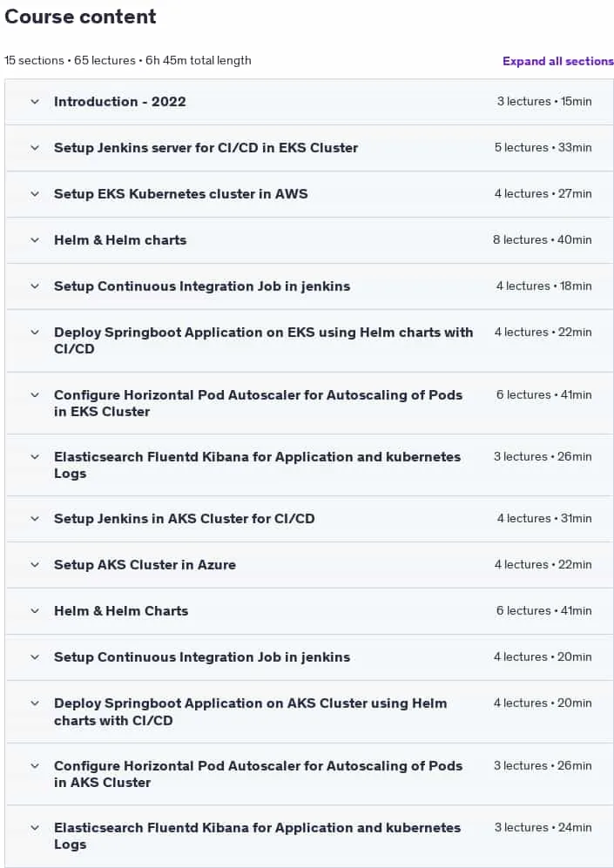614x868 pixels.
Task: Select the 20min Setup Continuous Integration Job title
Action: [x=202, y=657]
